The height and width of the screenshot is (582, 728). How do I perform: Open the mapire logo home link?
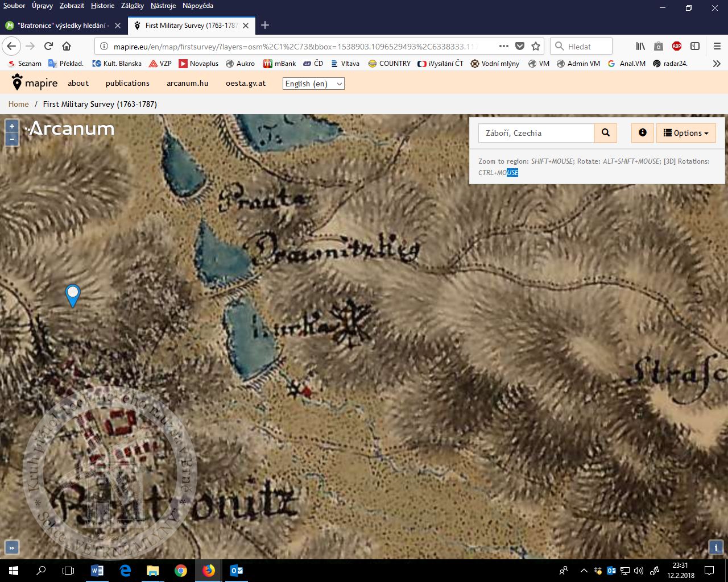click(x=35, y=83)
